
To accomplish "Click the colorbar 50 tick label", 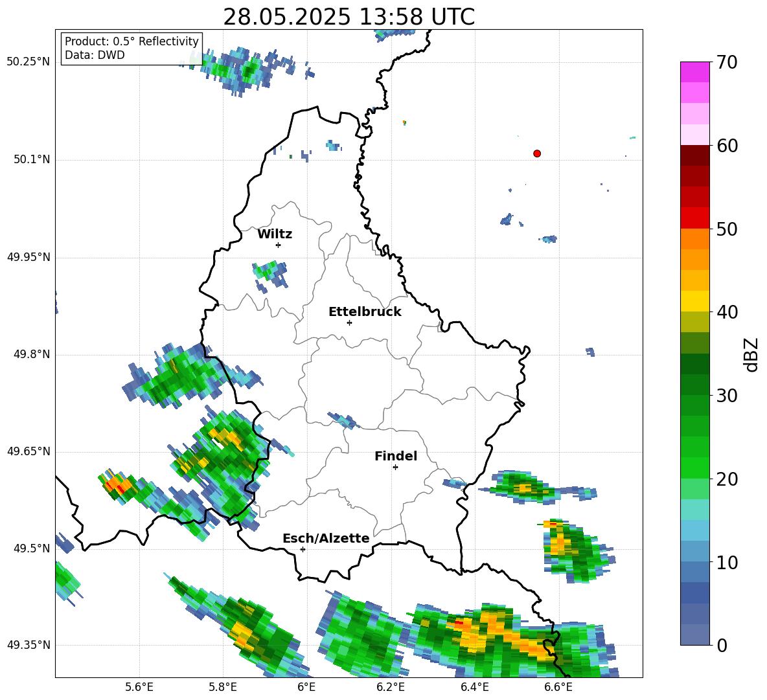I will 727,229.
